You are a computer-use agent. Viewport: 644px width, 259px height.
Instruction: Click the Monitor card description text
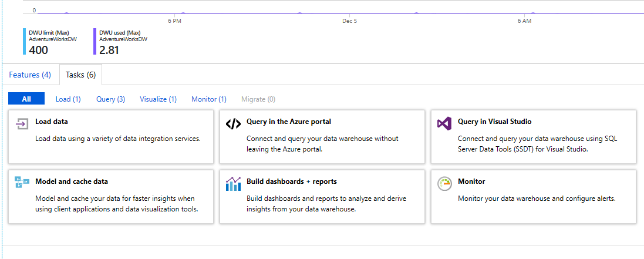[537, 199]
